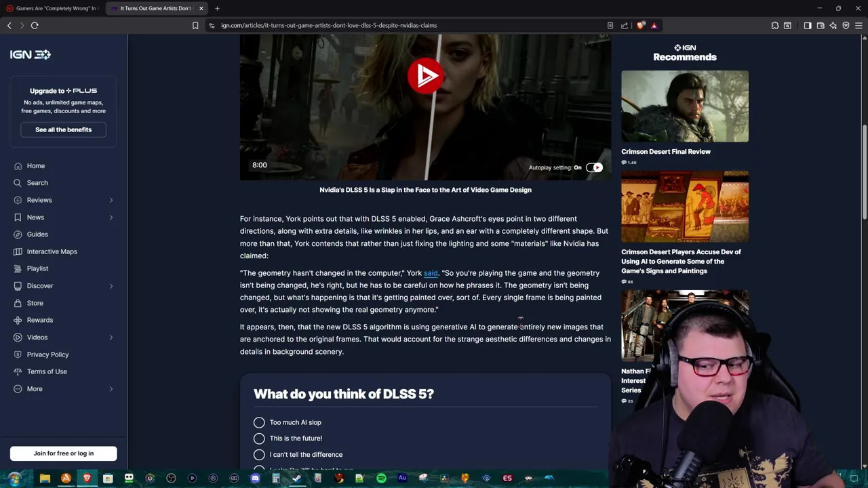
Task: Play the video with red play button
Action: [x=425, y=75]
